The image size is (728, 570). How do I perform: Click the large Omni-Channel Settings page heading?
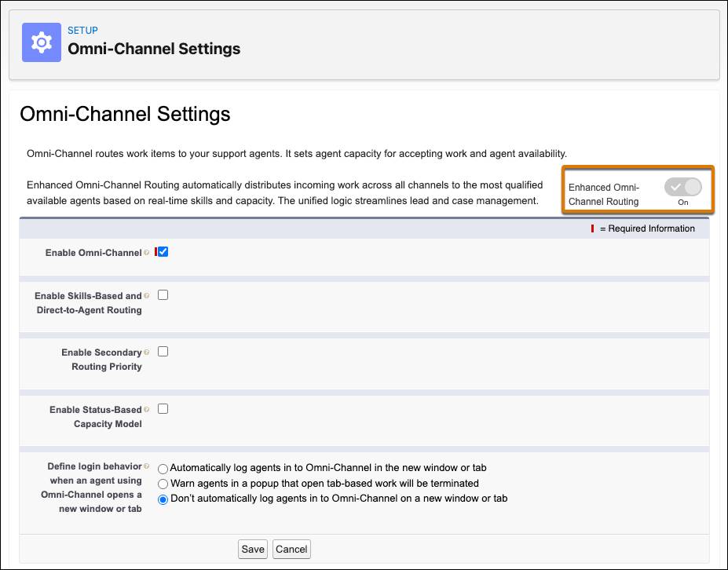coord(125,114)
